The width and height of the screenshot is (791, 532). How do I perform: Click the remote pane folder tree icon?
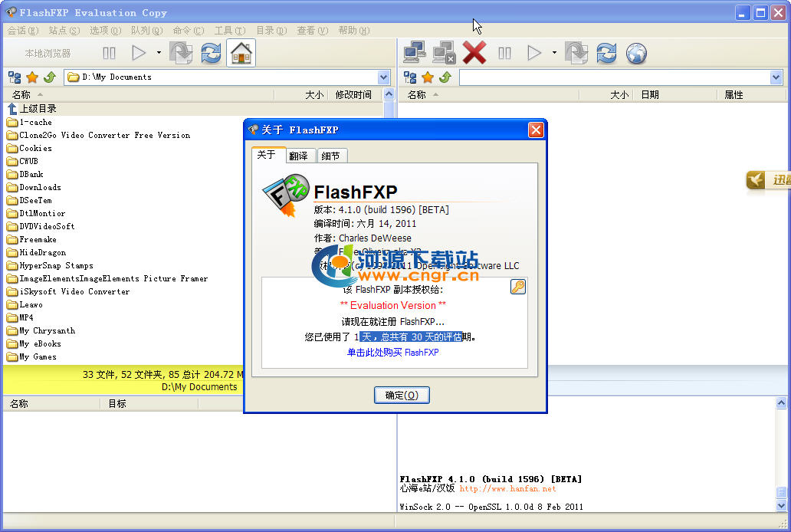click(410, 77)
